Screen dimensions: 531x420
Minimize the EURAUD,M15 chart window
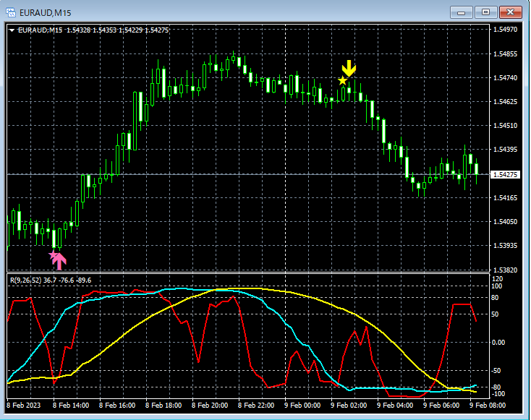tap(462, 12)
